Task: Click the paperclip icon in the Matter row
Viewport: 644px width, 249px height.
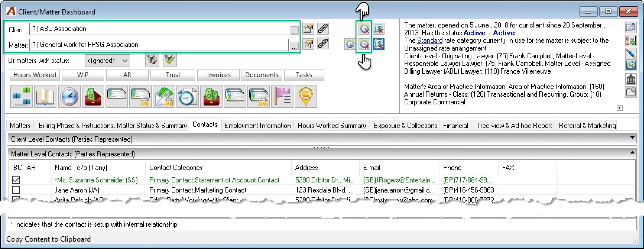Action: 323,44
